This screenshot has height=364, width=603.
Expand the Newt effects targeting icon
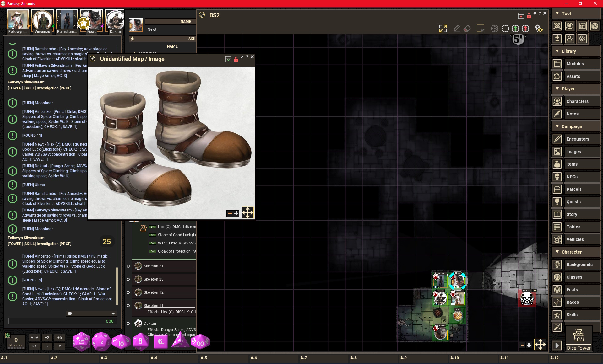(144, 228)
